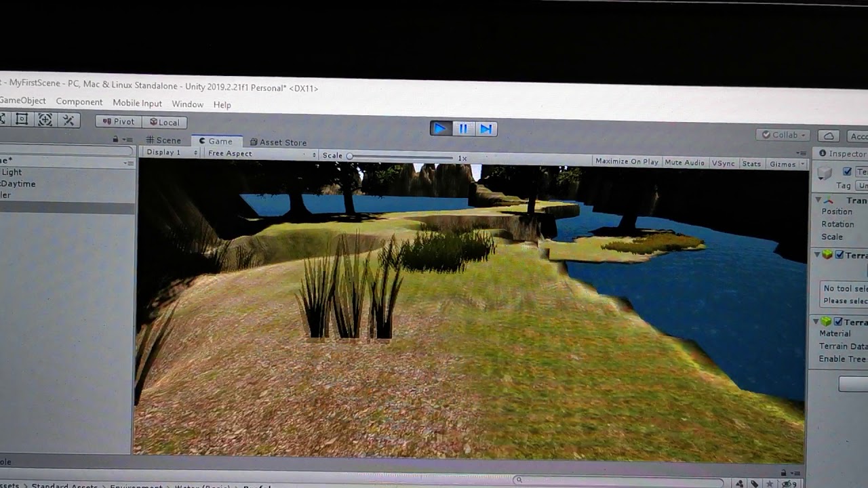868x488 pixels.
Task: Toggle the Terrain component enabled checkbox
Action: click(x=840, y=255)
